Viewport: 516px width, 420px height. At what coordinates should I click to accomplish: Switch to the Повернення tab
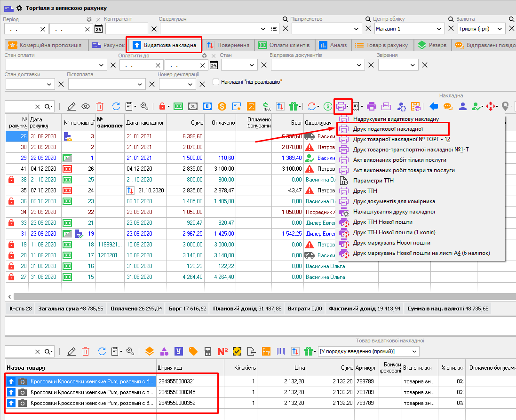pyautogui.click(x=229, y=45)
